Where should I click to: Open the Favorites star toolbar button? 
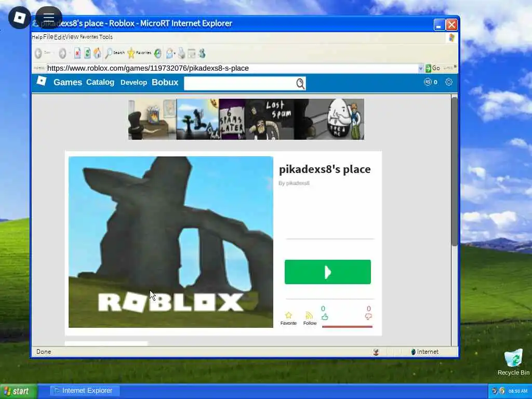[x=139, y=53]
